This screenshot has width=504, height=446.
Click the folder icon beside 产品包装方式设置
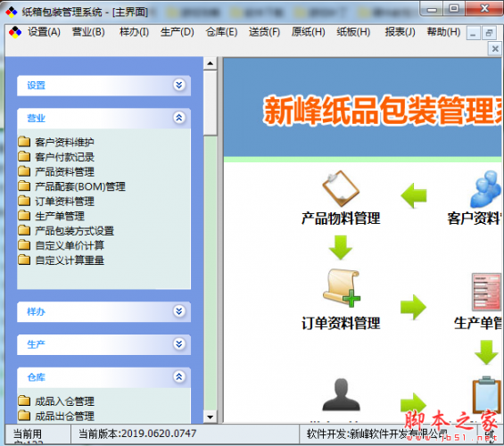click(24, 230)
